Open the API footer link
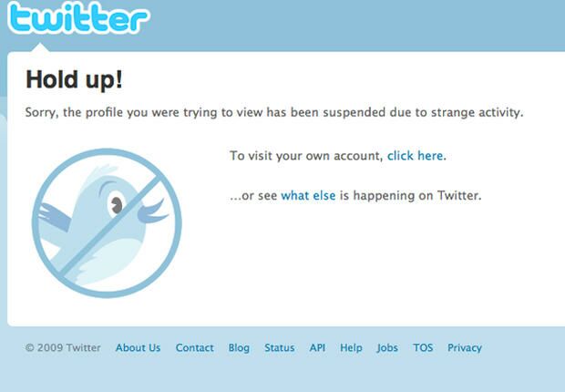This screenshot has height=392, width=565. (317, 347)
